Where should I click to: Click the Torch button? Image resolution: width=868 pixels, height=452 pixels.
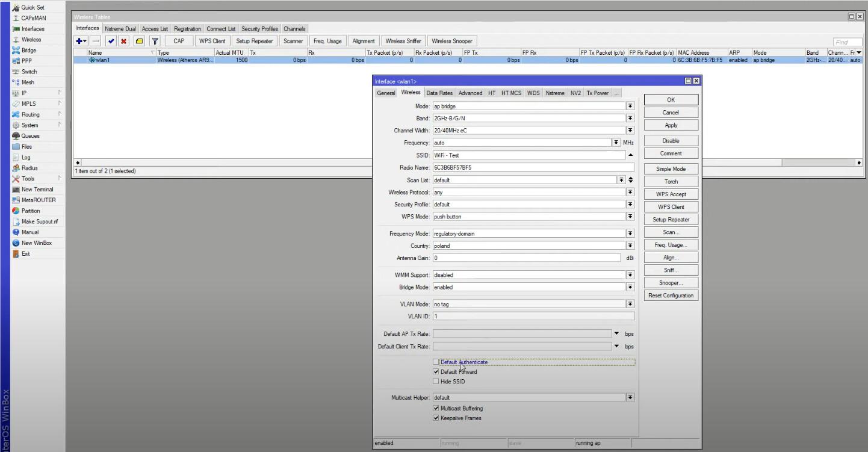tap(671, 182)
